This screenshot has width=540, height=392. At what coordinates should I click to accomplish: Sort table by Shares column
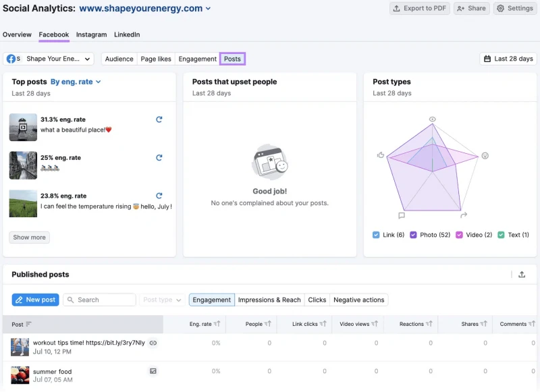pyautogui.click(x=483, y=323)
